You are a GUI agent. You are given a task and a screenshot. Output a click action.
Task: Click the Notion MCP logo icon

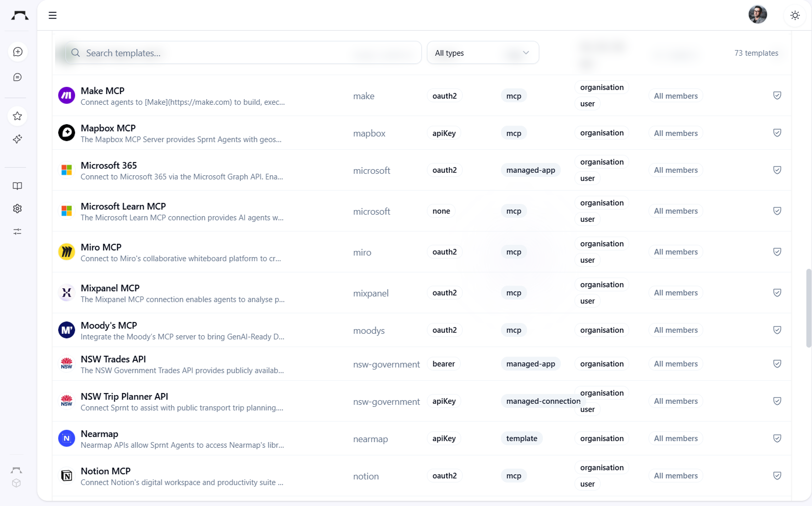66,476
